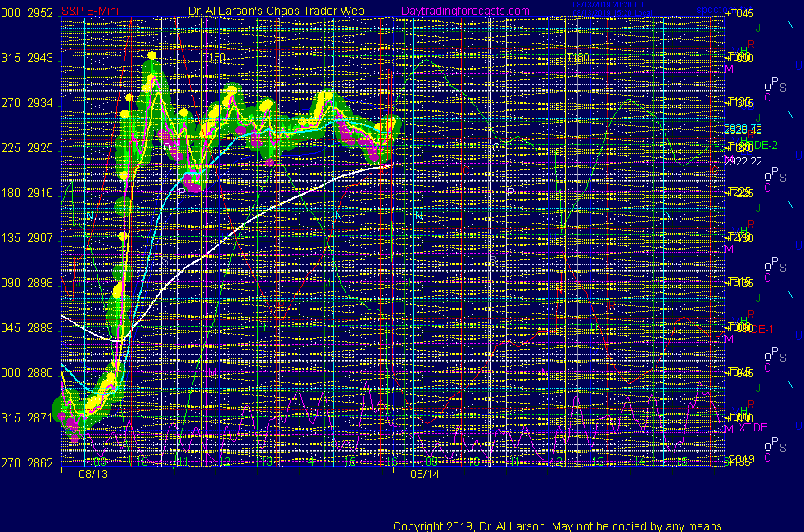The height and width of the screenshot is (532, 804).
Task: Click the 2934 price label on left axis
Action: (41, 103)
